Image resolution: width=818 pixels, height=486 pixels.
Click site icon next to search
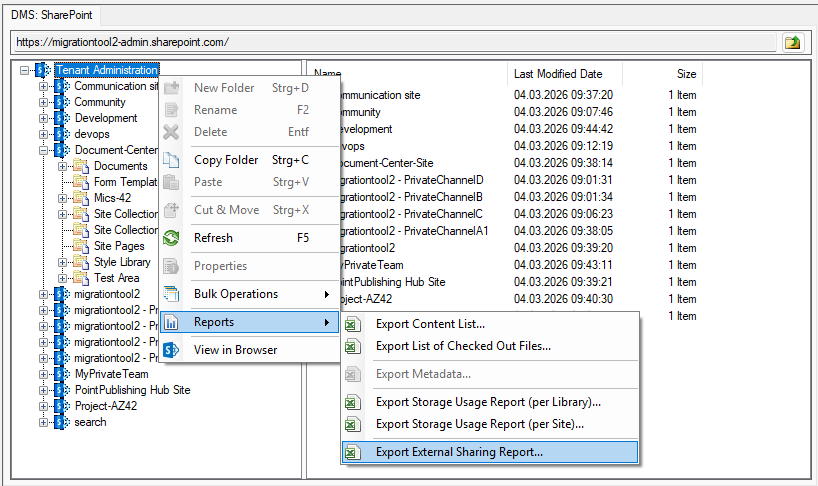(x=62, y=422)
